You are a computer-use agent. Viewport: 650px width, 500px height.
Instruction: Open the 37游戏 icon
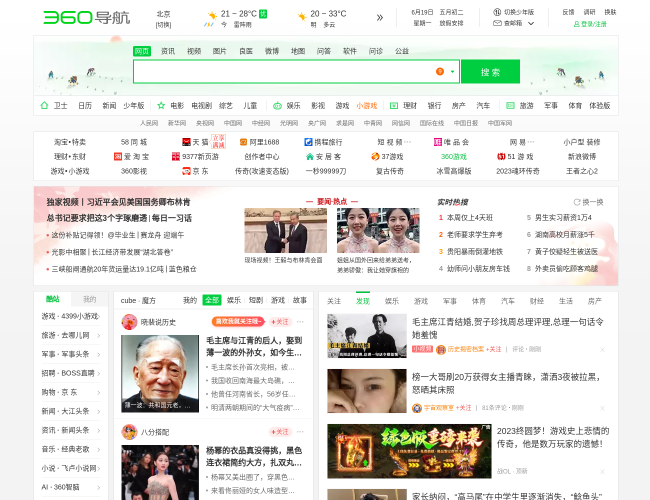tap(375, 156)
